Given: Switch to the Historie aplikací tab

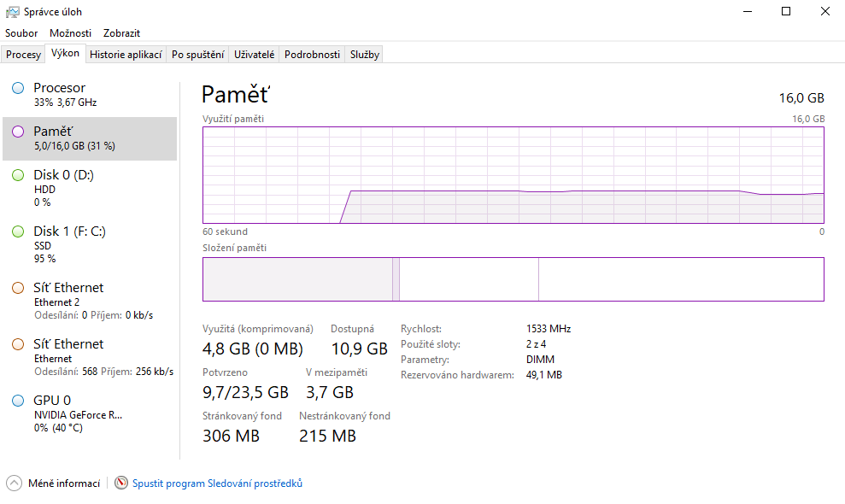Looking at the screenshot, I should (x=126, y=55).
